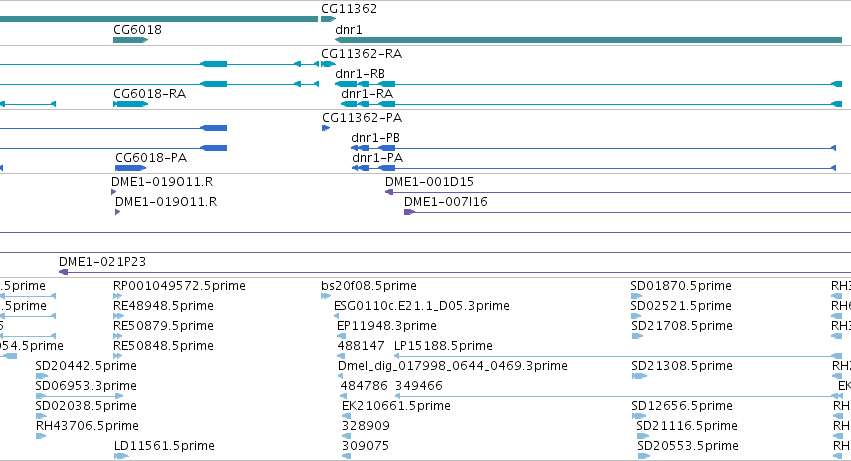Open the Dmel_dig_017998_0644_0469.3prime feature
The height and width of the screenshot is (461, 851).
click(x=342, y=376)
